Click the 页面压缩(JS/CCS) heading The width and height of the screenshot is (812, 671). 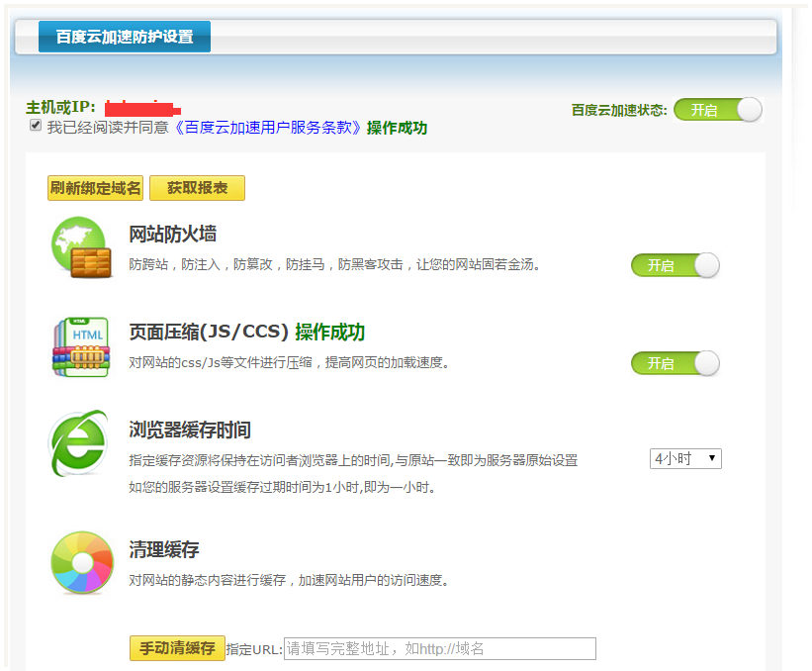(209, 332)
